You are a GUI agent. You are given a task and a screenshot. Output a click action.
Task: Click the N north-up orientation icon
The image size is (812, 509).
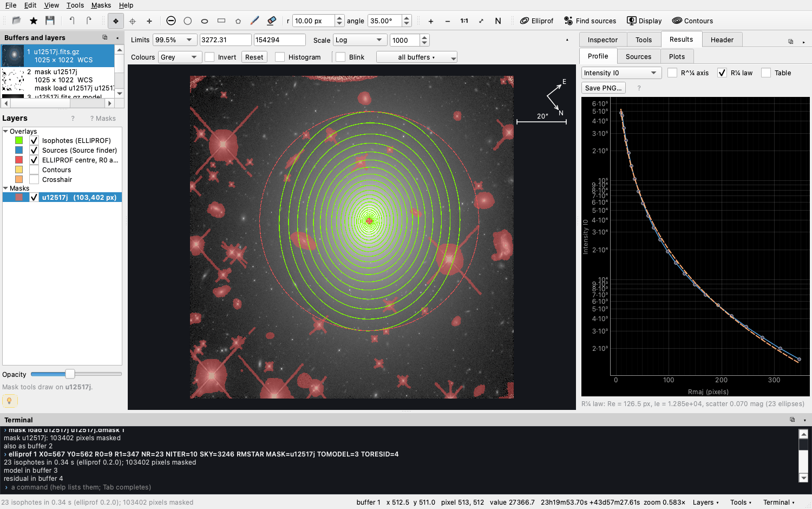click(x=498, y=21)
